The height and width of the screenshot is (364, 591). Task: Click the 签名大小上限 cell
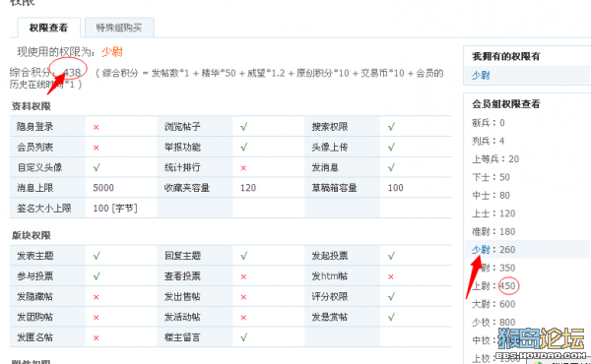(47, 208)
